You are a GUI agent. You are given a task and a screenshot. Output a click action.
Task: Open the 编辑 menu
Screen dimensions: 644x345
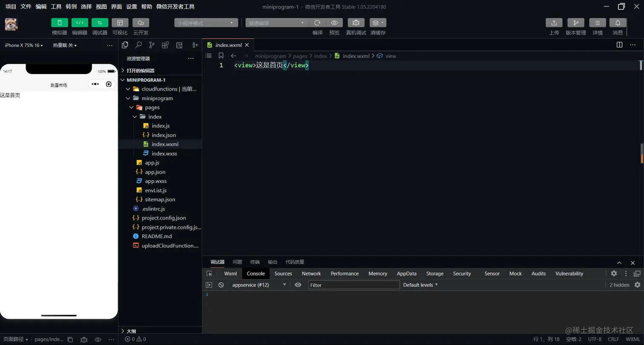[41, 6]
